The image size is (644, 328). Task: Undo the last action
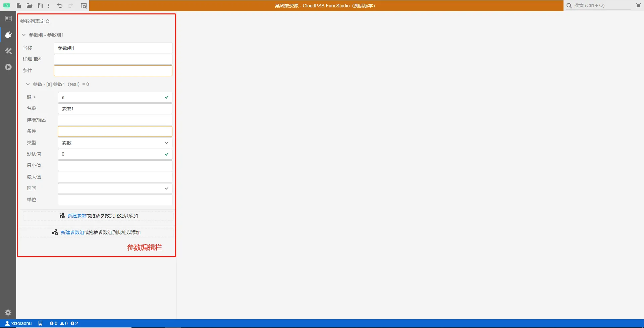point(60,6)
